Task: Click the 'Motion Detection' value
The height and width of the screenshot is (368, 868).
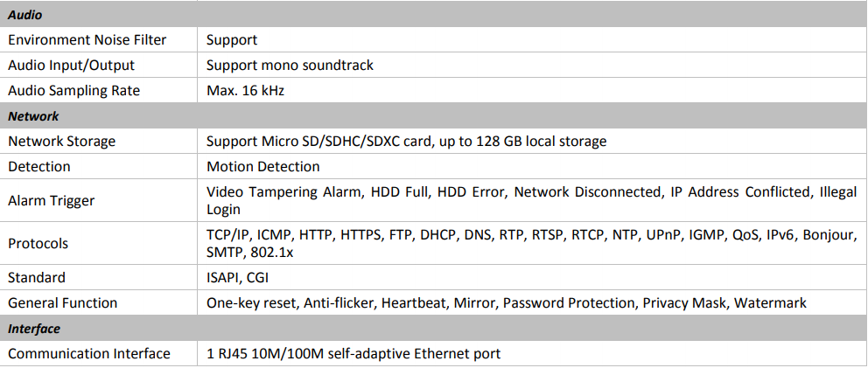Action: (x=262, y=166)
